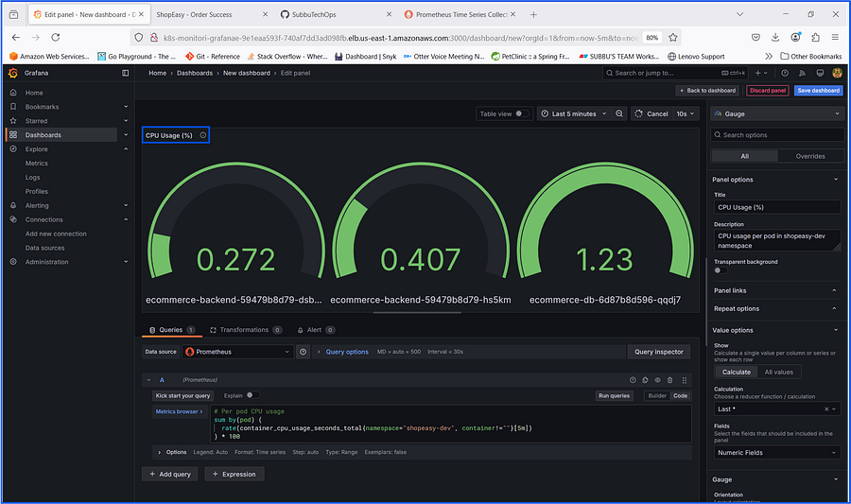Click the Add query button

[x=170, y=474]
